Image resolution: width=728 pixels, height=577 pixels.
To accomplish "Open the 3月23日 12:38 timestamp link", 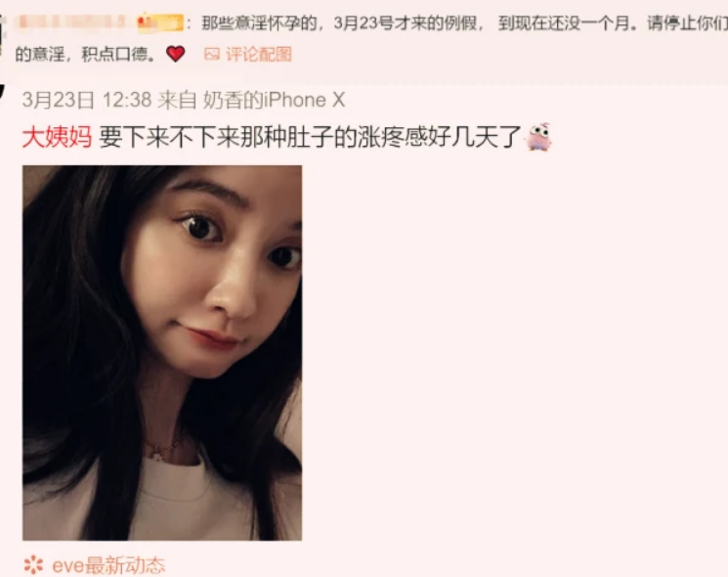I will 87,100.
